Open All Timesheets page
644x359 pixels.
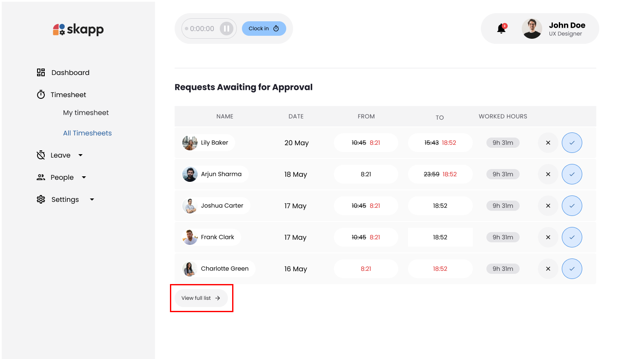87,133
